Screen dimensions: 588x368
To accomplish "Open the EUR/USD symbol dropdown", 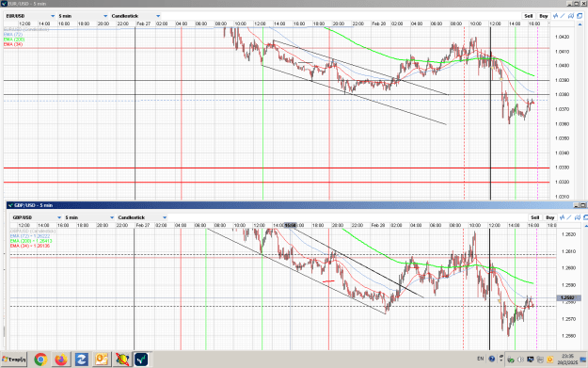I will tap(30, 16).
